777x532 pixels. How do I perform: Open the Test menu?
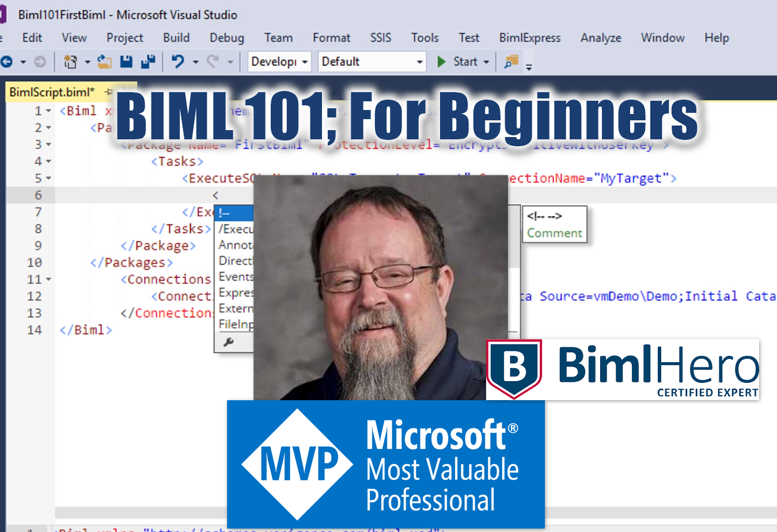coord(469,38)
